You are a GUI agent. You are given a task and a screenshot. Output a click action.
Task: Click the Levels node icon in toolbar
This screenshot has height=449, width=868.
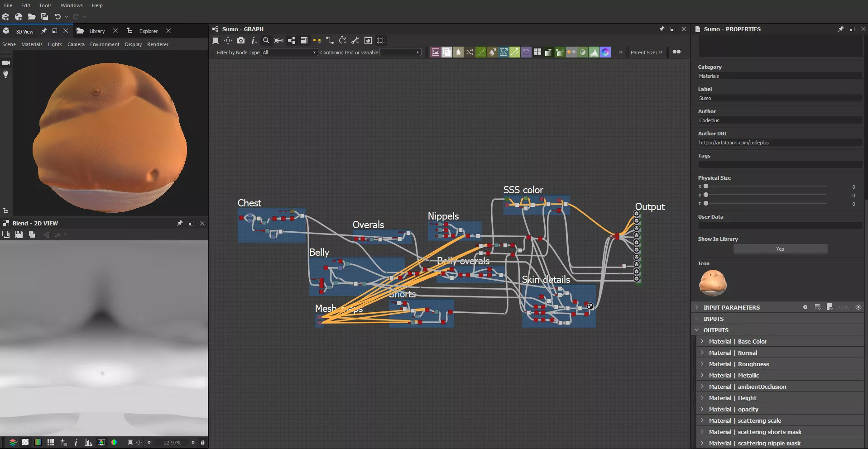[x=594, y=52]
